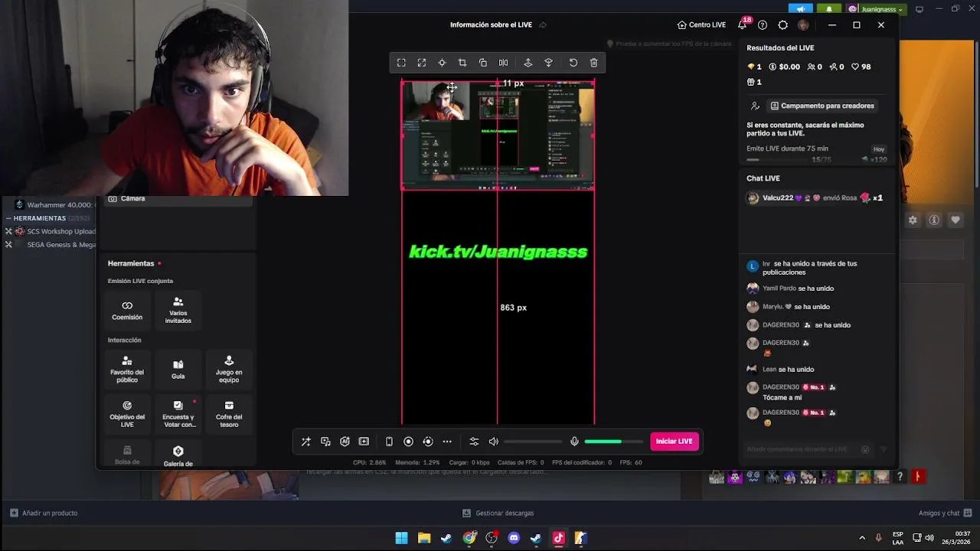980x551 pixels.
Task: Open the three-dot more options menu
Action: [447, 442]
